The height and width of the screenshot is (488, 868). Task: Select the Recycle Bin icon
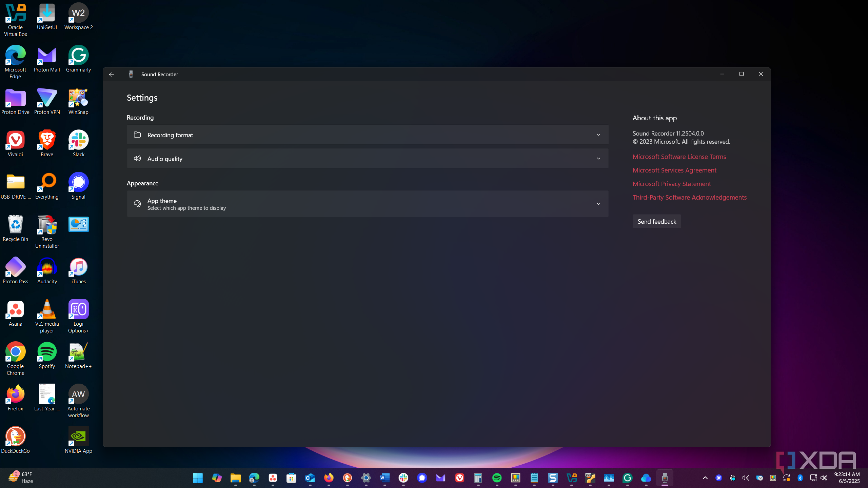(x=15, y=228)
